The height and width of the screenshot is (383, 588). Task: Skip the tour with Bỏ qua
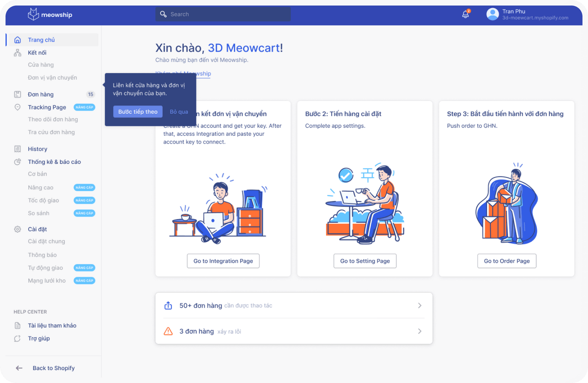(x=179, y=112)
